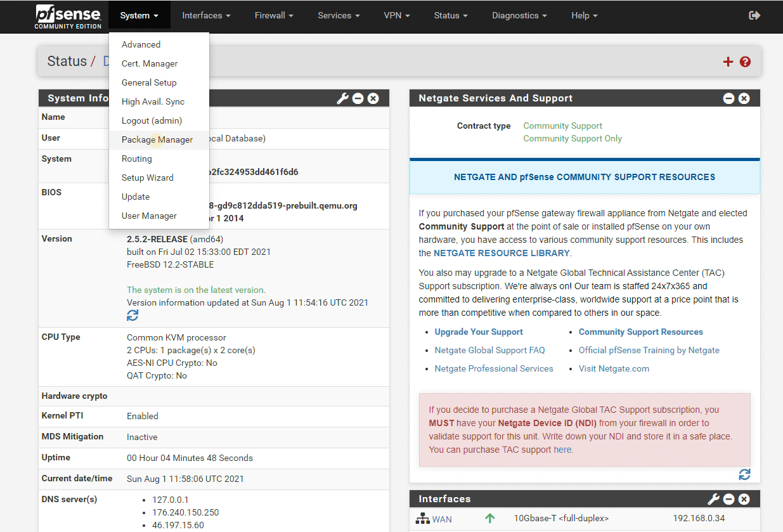
Task: Open the Status dropdown menu
Action: coord(451,15)
